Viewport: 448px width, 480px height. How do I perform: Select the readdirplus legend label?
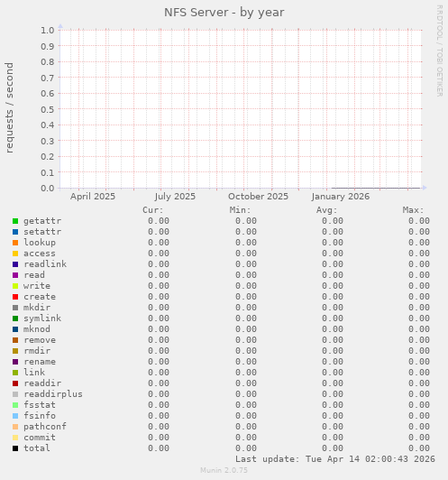(53, 394)
